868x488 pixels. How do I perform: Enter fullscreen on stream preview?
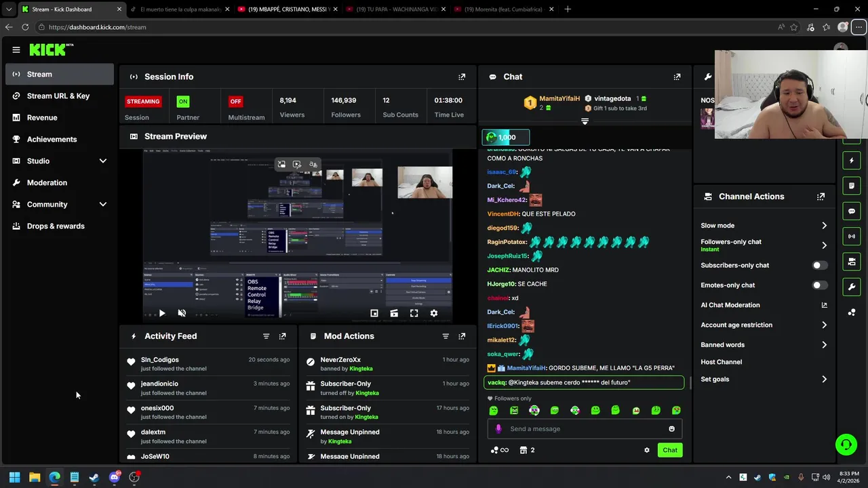(414, 313)
